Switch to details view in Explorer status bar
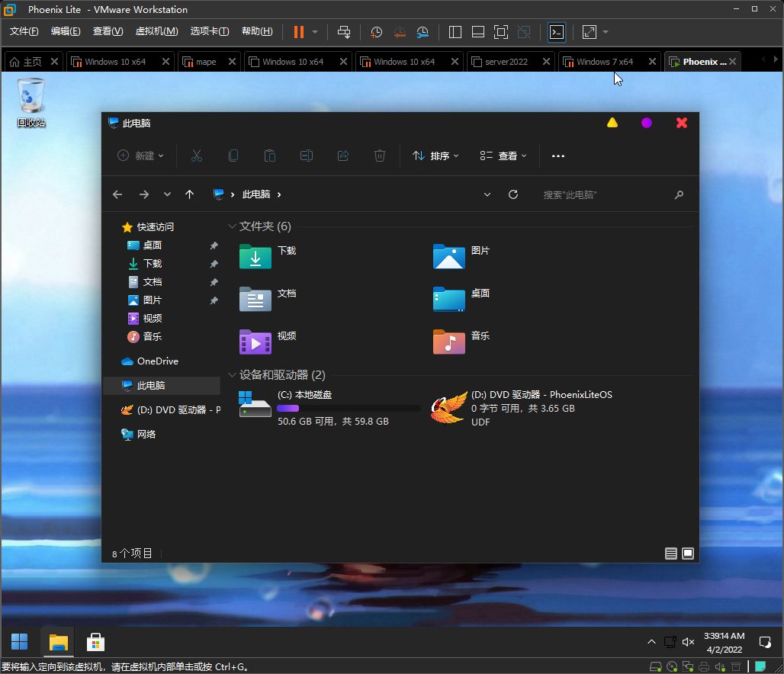 point(671,554)
